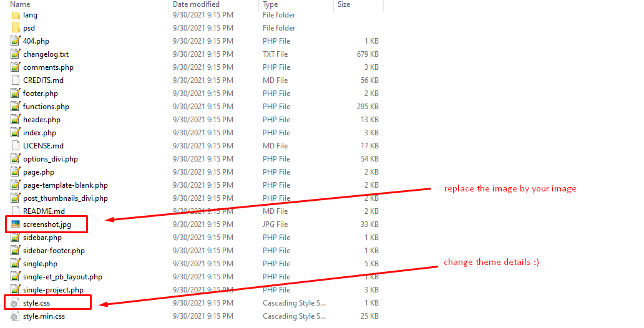
Task: Click the CREDITS.md blank document icon
Action: point(16,80)
